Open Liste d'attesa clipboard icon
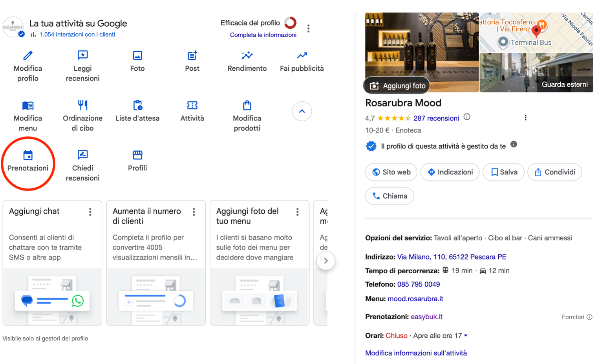Screen dimensions: 598x364 137,105
